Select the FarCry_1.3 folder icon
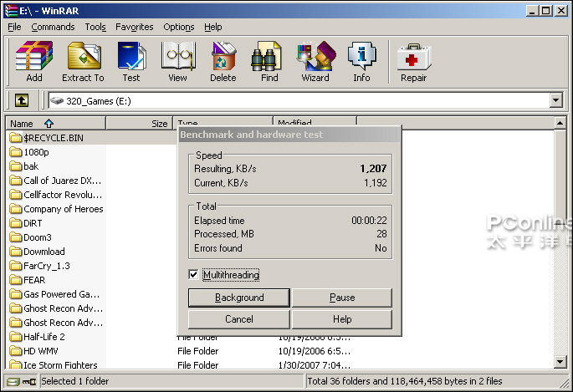 [x=15, y=266]
